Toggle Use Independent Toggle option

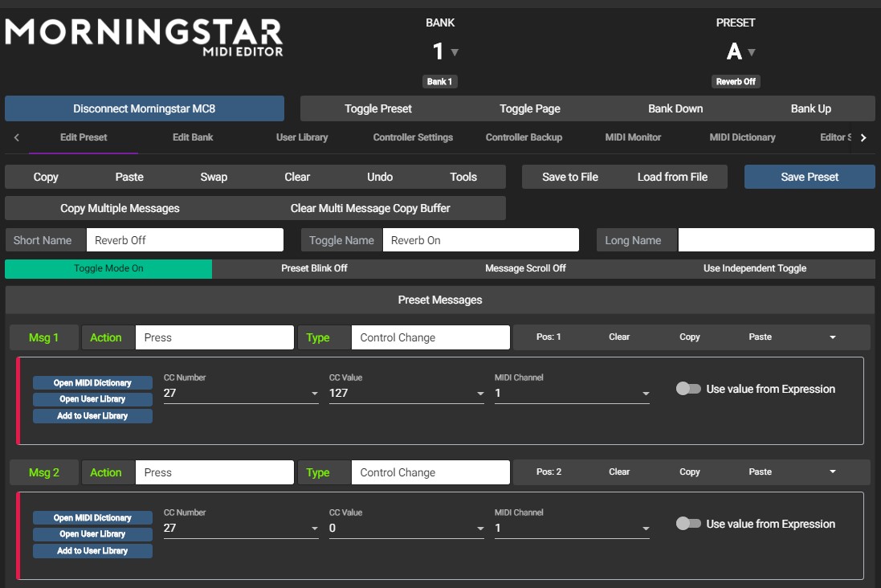(x=755, y=269)
